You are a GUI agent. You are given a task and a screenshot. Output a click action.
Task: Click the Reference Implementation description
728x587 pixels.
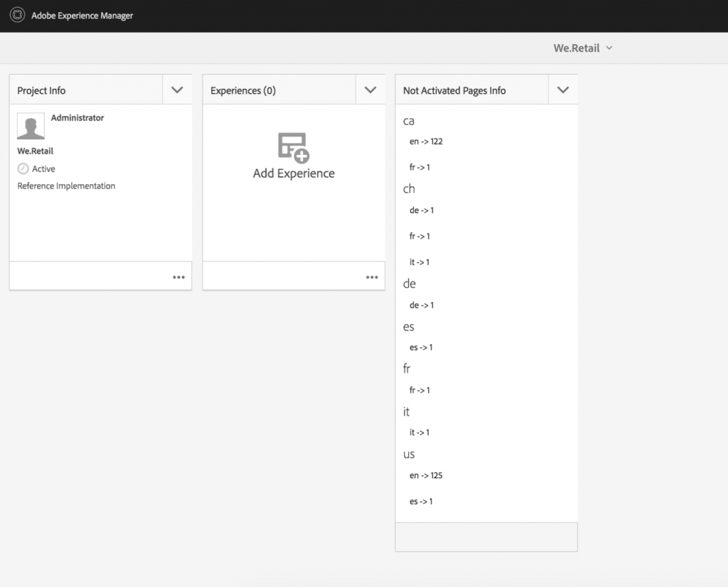pyautogui.click(x=66, y=185)
